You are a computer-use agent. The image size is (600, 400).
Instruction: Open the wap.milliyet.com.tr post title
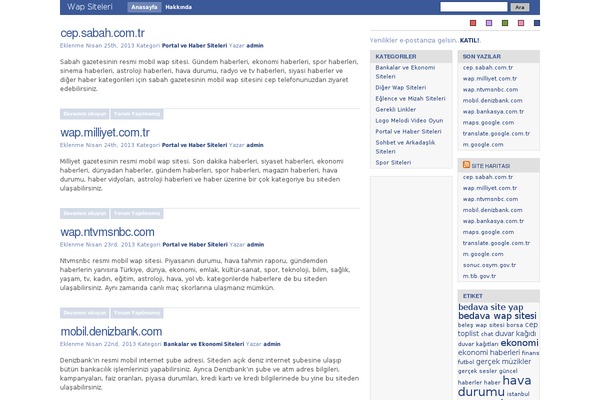click(105, 132)
